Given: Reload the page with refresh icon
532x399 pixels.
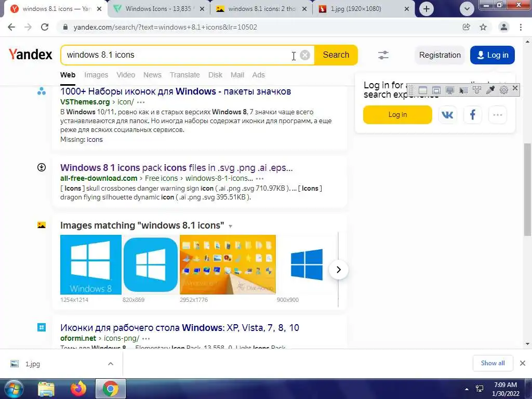Looking at the screenshot, I should (45, 27).
